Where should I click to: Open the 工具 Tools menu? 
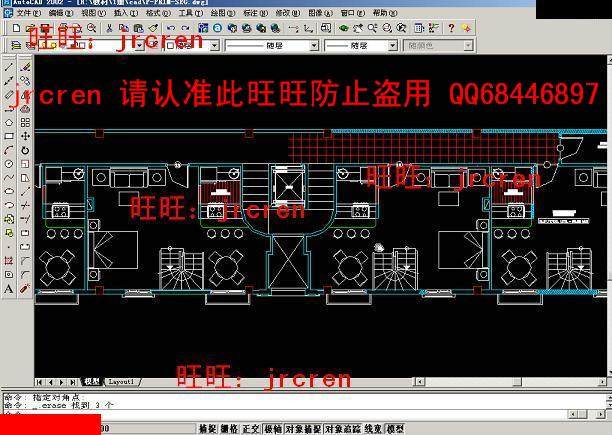tap(190, 13)
